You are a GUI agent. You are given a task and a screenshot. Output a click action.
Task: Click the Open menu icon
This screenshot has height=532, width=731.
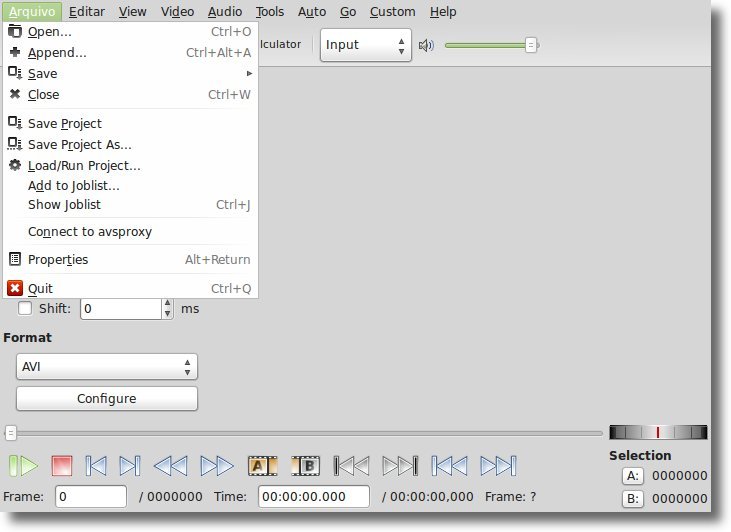tap(15, 31)
